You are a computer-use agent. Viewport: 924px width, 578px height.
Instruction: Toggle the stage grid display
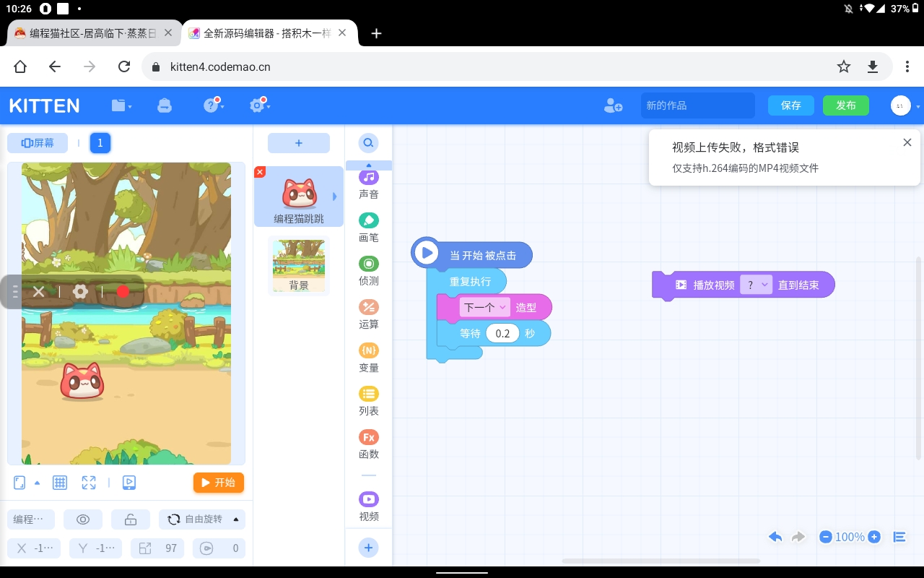click(x=60, y=483)
